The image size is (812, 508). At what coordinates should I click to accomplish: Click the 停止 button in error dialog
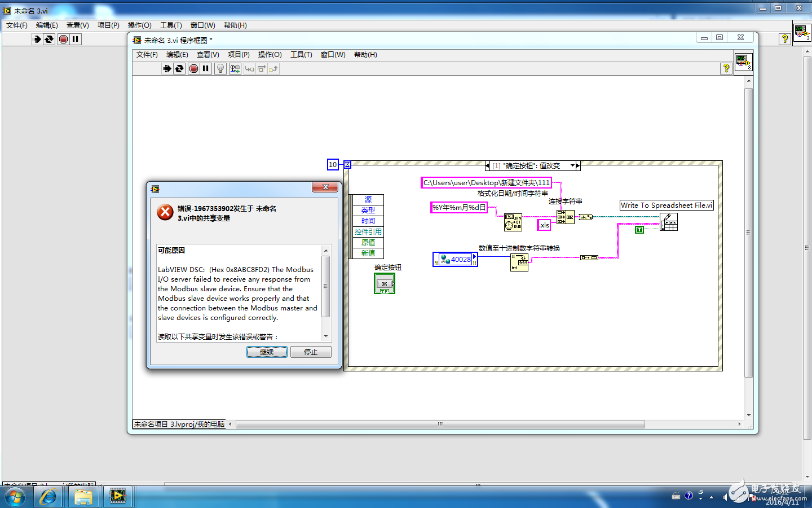click(x=311, y=352)
